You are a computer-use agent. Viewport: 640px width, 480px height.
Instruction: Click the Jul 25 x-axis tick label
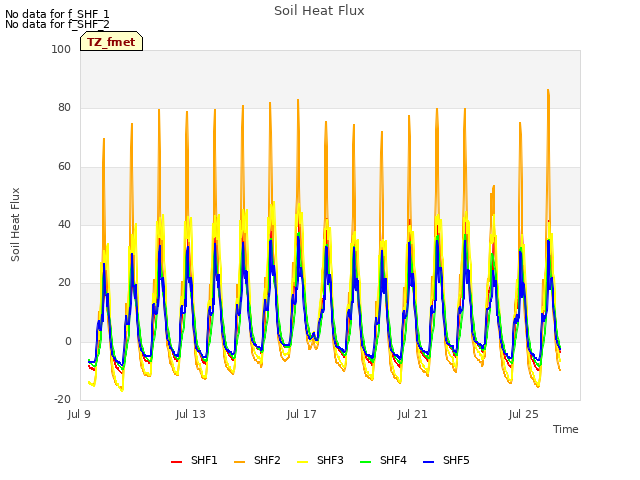point(524,414)
